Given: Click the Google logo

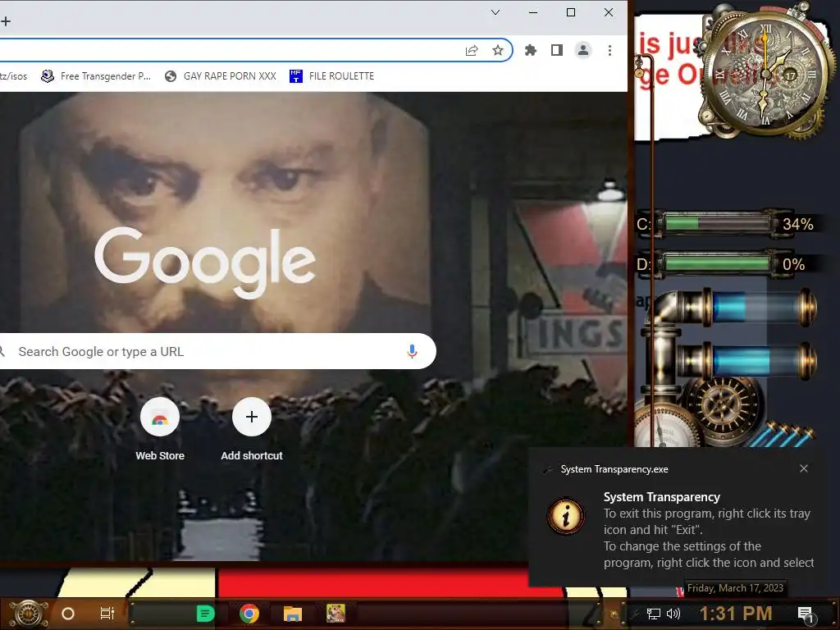Looking at the screenshot, I should pyautogui.click(x=205, y=262).
